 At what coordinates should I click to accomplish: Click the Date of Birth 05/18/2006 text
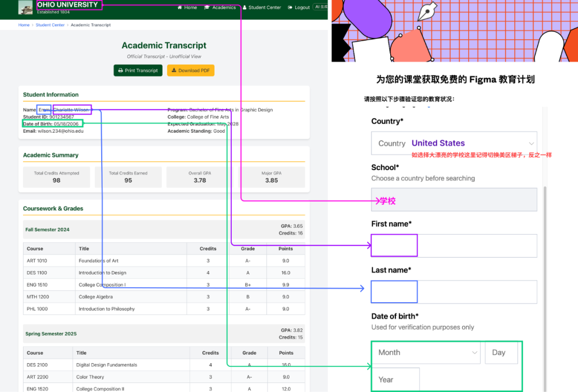click(51, 124)
